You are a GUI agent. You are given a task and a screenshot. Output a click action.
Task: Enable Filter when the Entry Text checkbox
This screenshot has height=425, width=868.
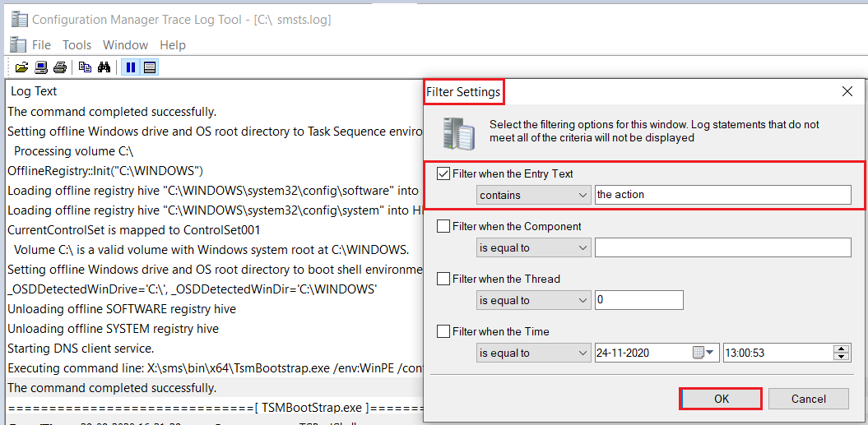coord(443,173)
